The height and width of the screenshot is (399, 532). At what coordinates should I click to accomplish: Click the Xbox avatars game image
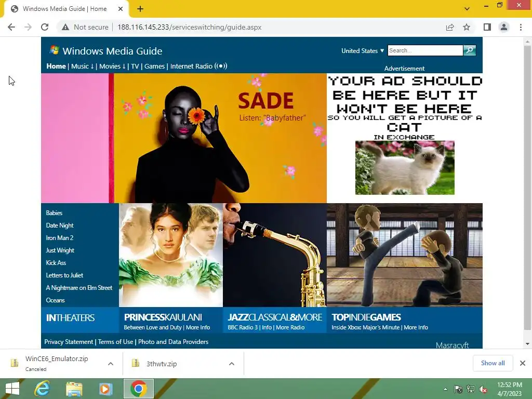[404, 255]
